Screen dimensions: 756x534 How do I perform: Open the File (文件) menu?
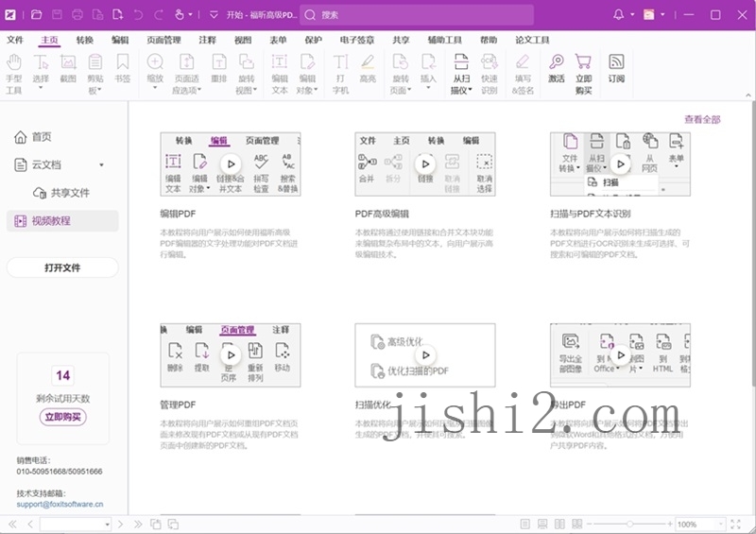(15, 40)
